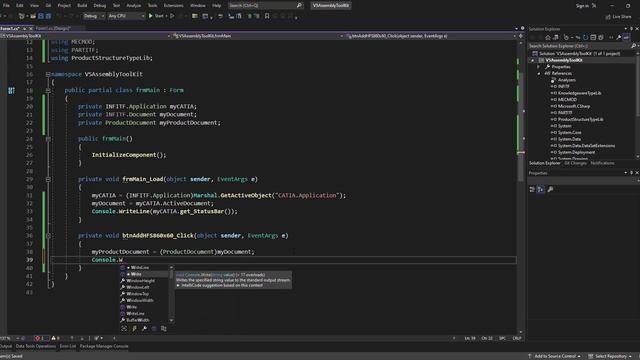Collapse the namespace VSAssemblyToolKit code block

48,74
